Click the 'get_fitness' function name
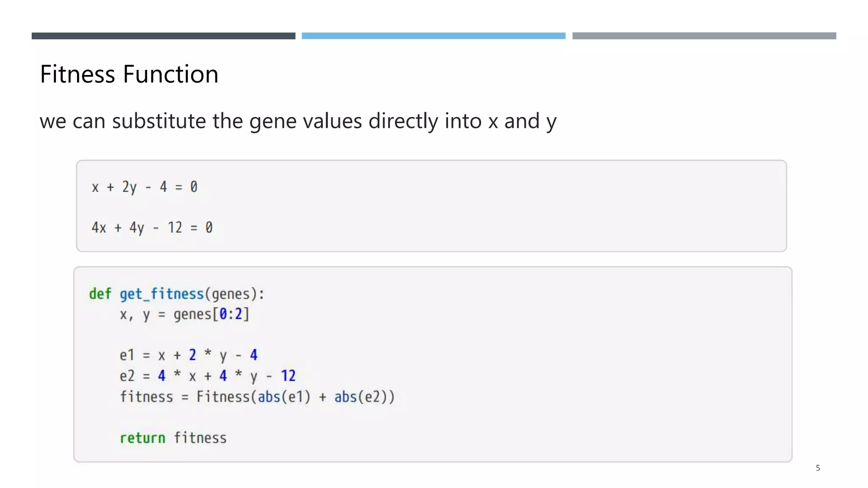This screenshot has width=868, height=488. click(x=161, y=294)
